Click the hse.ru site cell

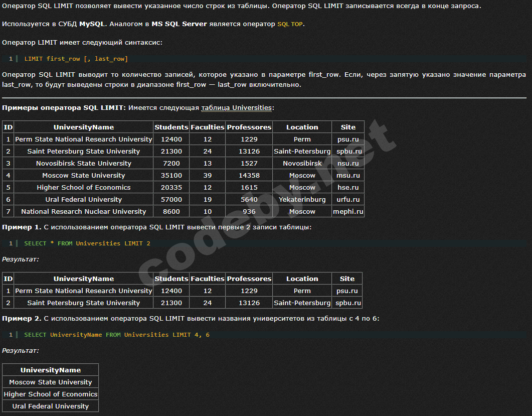coord(348,188)
